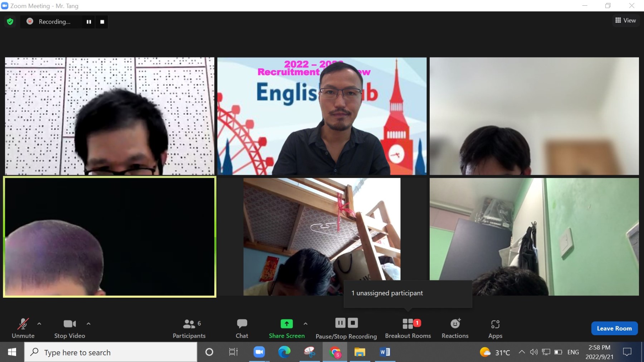Viewport: 644px width, 362px height.
Task: Expand share options arrow beside Share Screen
Action: click(306, 324)
